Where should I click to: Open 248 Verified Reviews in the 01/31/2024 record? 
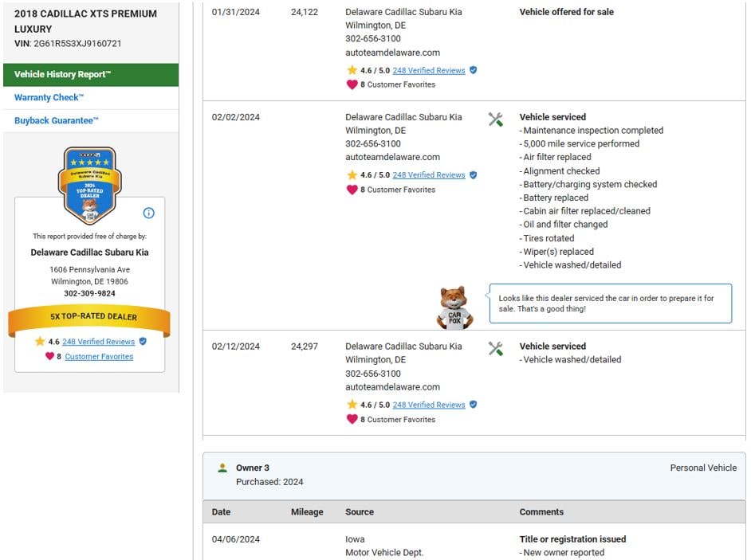pos(428,71)
